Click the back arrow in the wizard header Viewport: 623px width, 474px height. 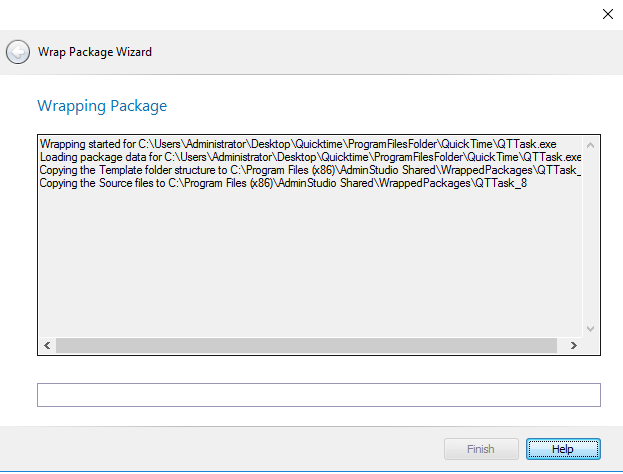tap(18, 51)
